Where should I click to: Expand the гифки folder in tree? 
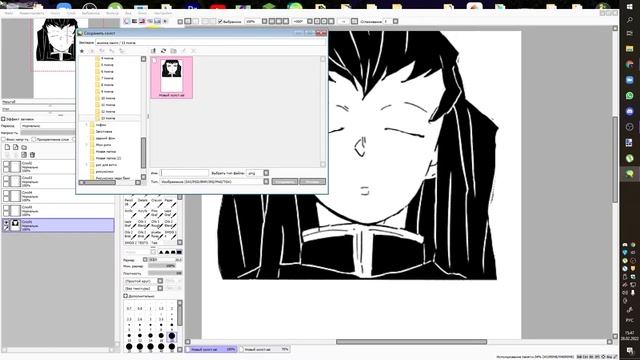tap(87, 125)
